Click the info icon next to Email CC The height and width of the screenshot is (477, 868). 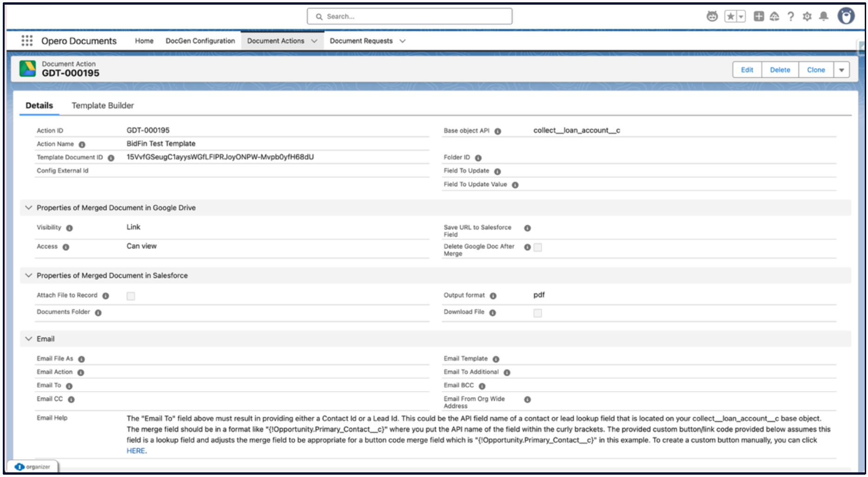(x=71, y=399)
